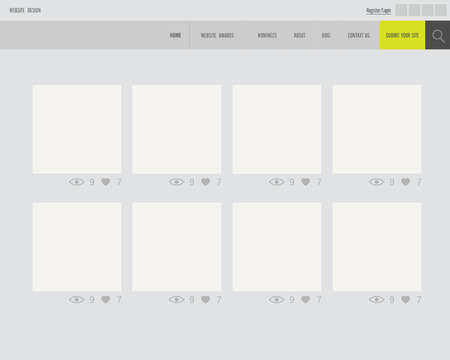This screenshot has width=450, height=360.
Task: Click view count 9 under top row's first card
Action: [x=92, y=182]
